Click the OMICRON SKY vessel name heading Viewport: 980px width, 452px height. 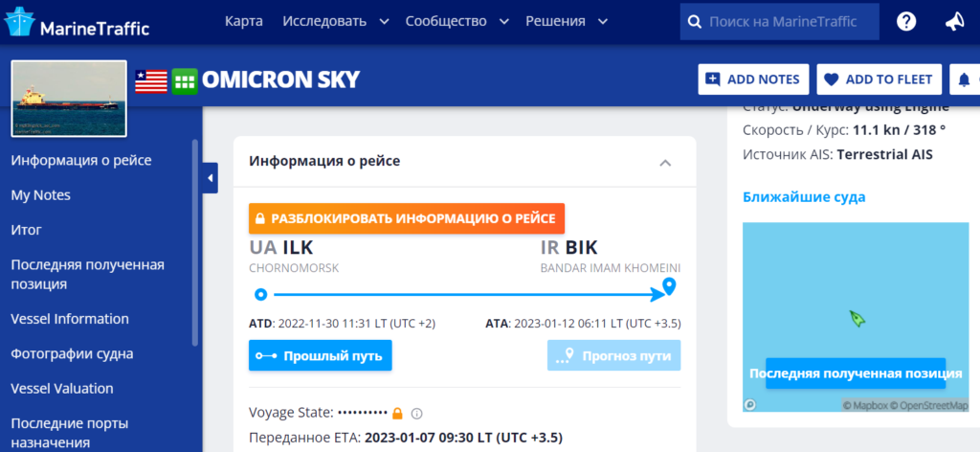pos(280,80)
